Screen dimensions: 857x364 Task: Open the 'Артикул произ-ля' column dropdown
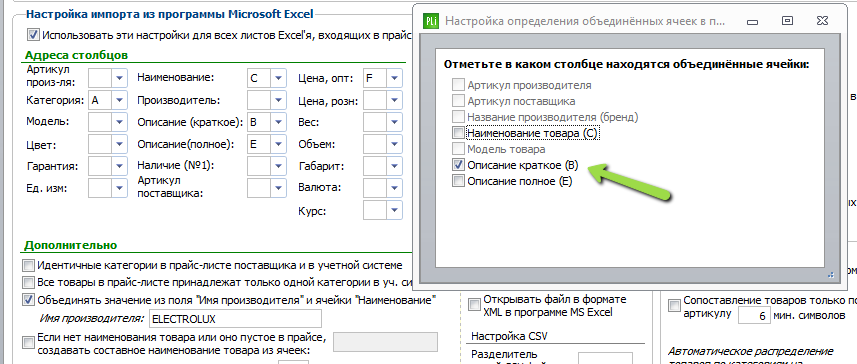tap(119, 79)
